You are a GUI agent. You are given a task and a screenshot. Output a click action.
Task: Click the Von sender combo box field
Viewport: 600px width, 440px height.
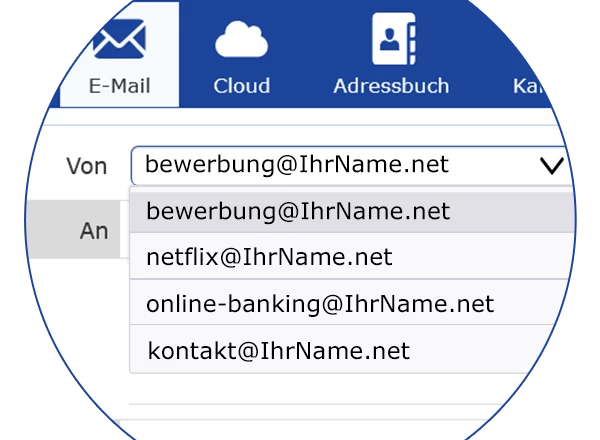330,166
